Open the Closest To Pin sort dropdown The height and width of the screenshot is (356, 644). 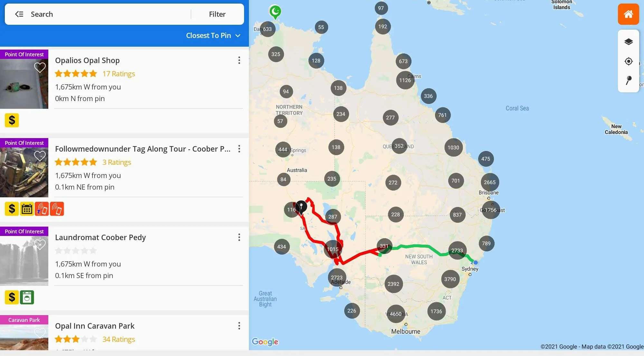pos(213,35)
